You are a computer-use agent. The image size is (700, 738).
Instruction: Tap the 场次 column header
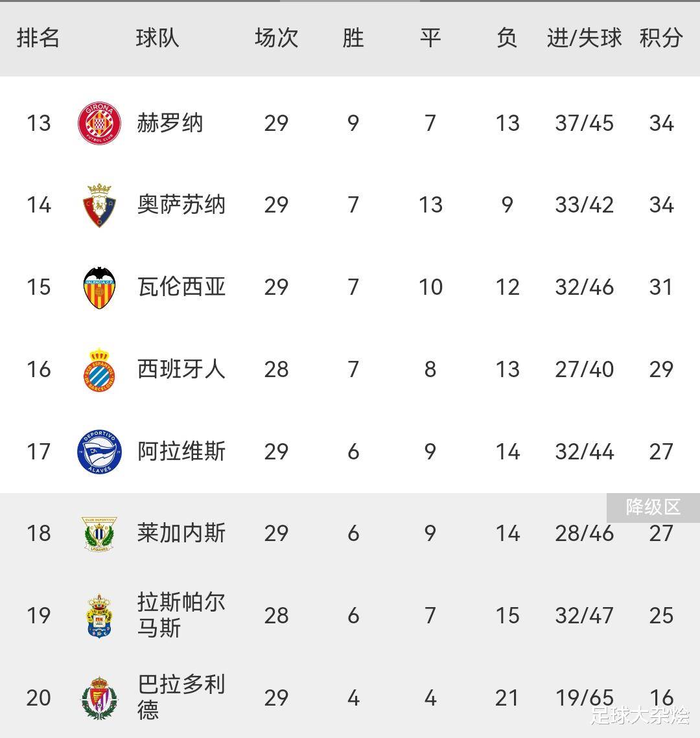click(x=276, y=38)
